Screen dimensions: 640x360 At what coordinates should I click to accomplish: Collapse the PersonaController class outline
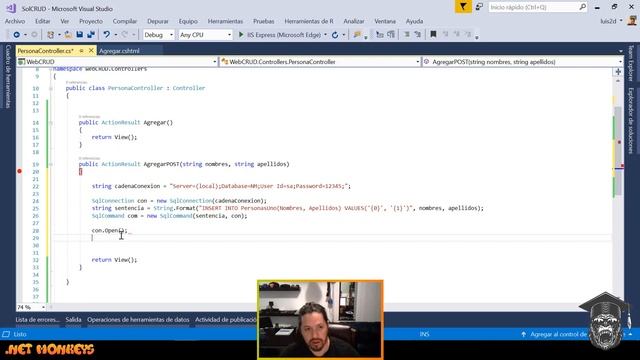click(51, 88)
